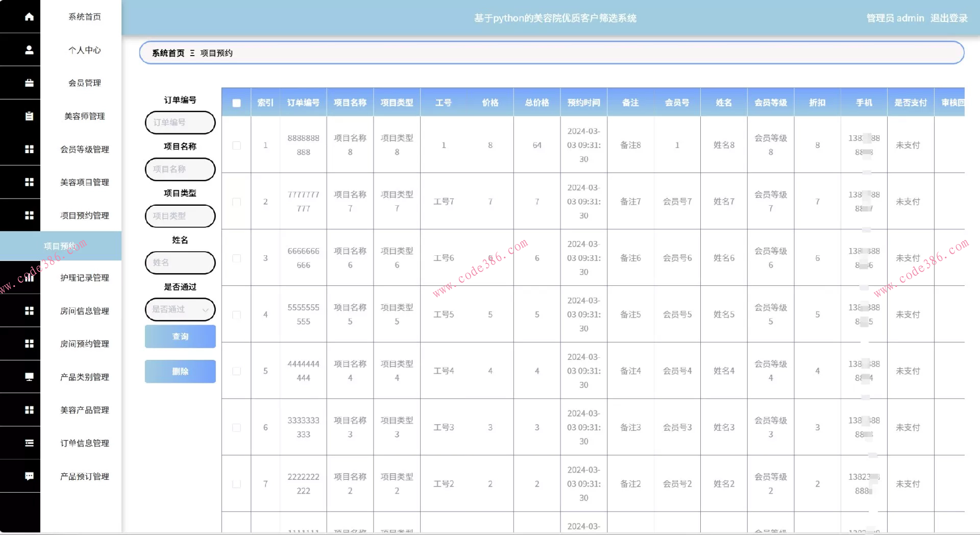980x535 pixels.
Task: Click the grid icon beside 会员等级管理
Action: click(29, 149)
